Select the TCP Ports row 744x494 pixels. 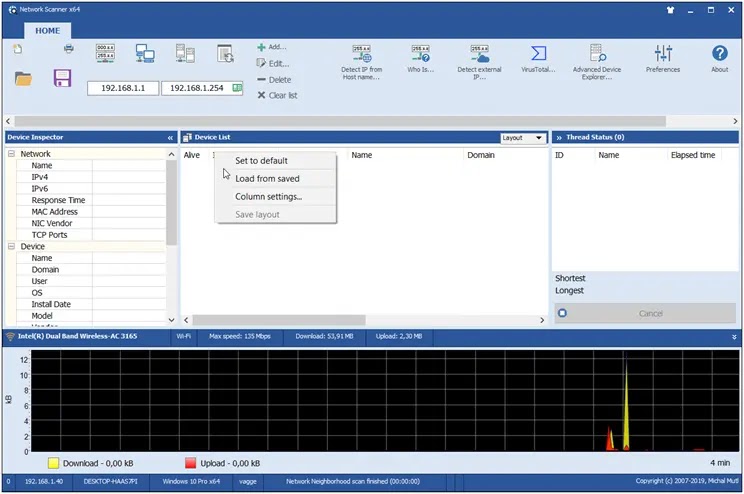pyautogui.click(x=91, y=235)
